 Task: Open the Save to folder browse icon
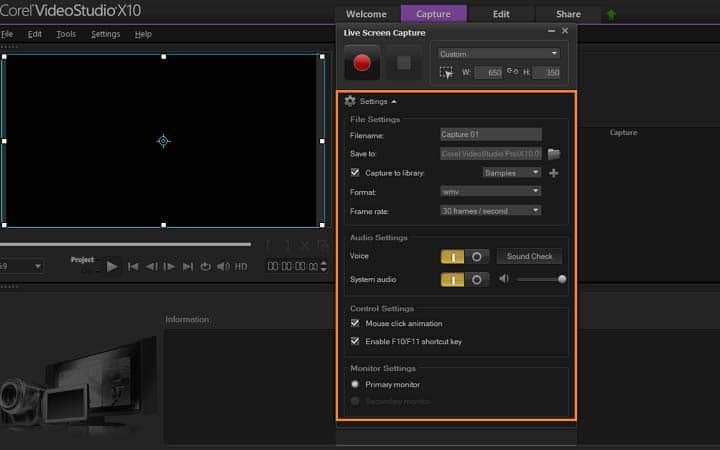[x=554, y=154]
